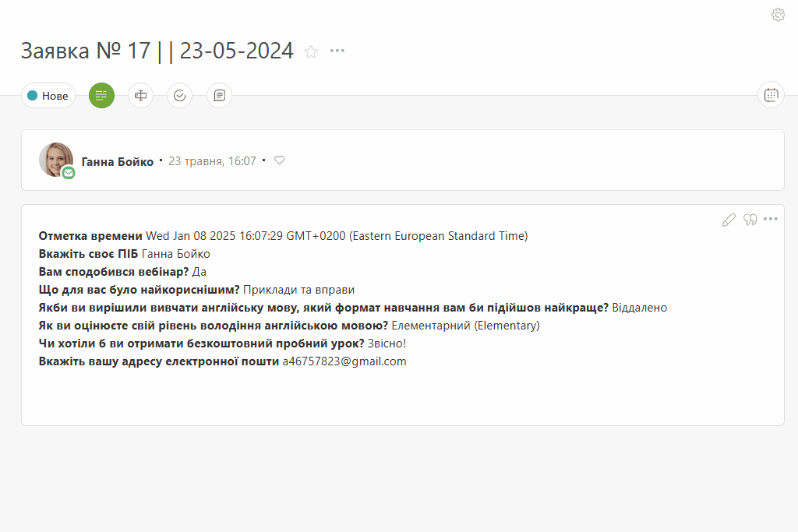
Task: Open the comments tab icon
Action: pos(219,96)
